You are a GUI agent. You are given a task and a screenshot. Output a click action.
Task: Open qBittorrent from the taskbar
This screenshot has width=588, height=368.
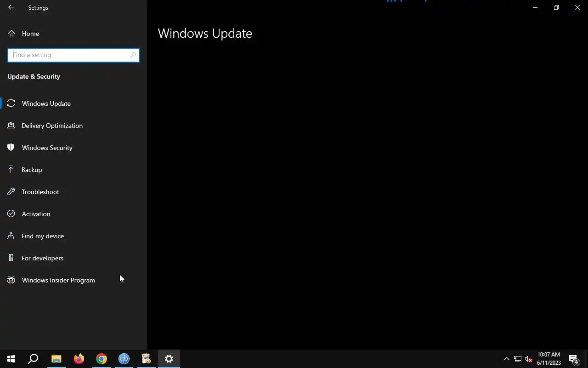[x=124, y=359]
